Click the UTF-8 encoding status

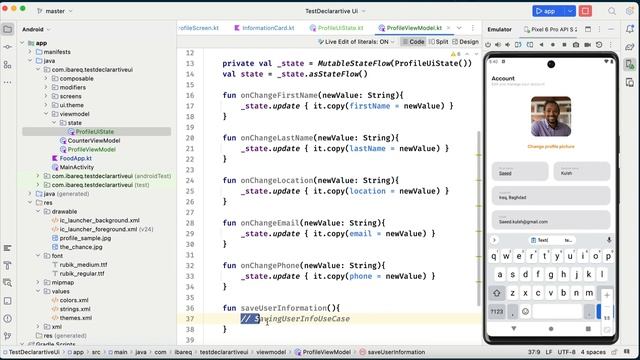coord(566,352)
